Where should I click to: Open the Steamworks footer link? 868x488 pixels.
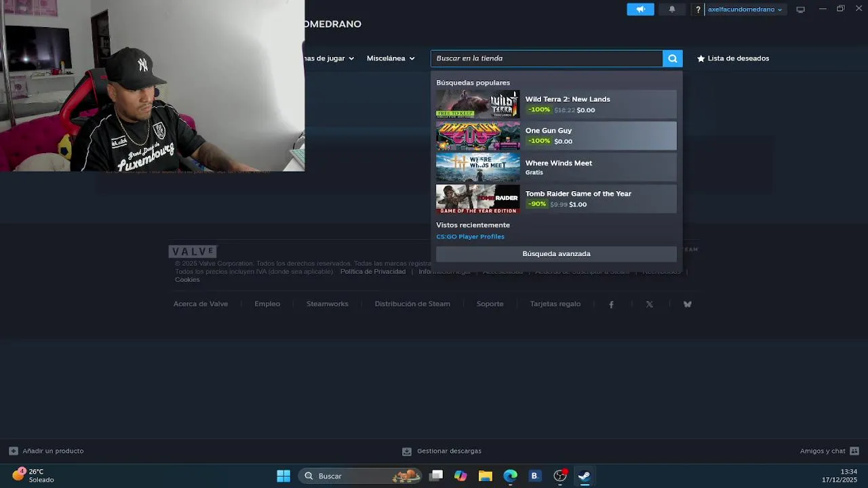tap(328, 304)
